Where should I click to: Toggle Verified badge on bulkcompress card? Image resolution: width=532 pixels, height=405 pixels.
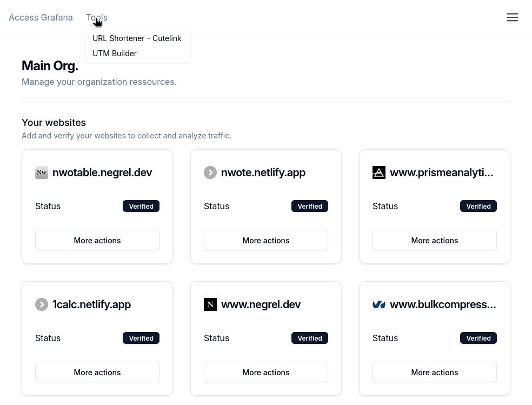pyautogui.click(x=478, y=338)
